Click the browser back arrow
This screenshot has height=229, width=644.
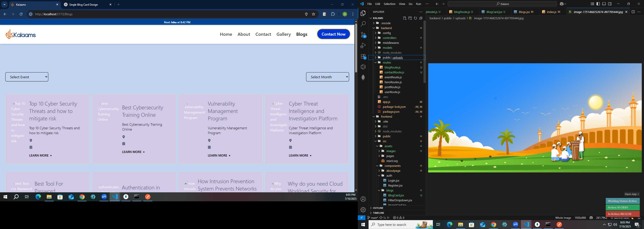click(x=5, y=14)
